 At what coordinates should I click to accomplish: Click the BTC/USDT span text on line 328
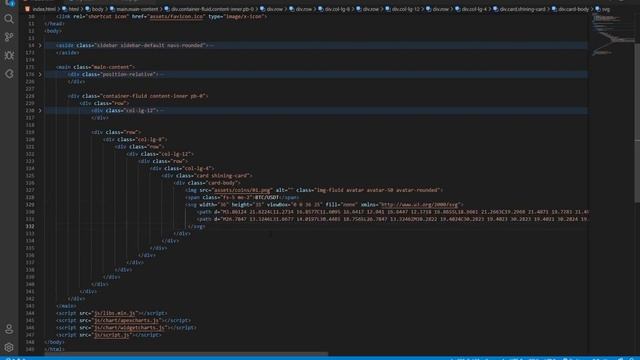[x=267, y=198]
